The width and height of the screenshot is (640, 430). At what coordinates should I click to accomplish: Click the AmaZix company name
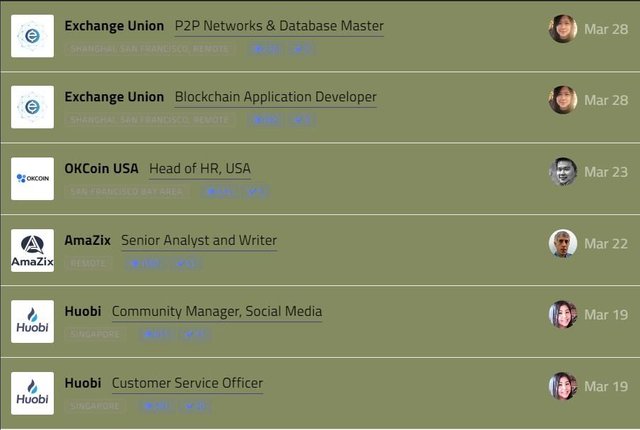click(87, 240)
